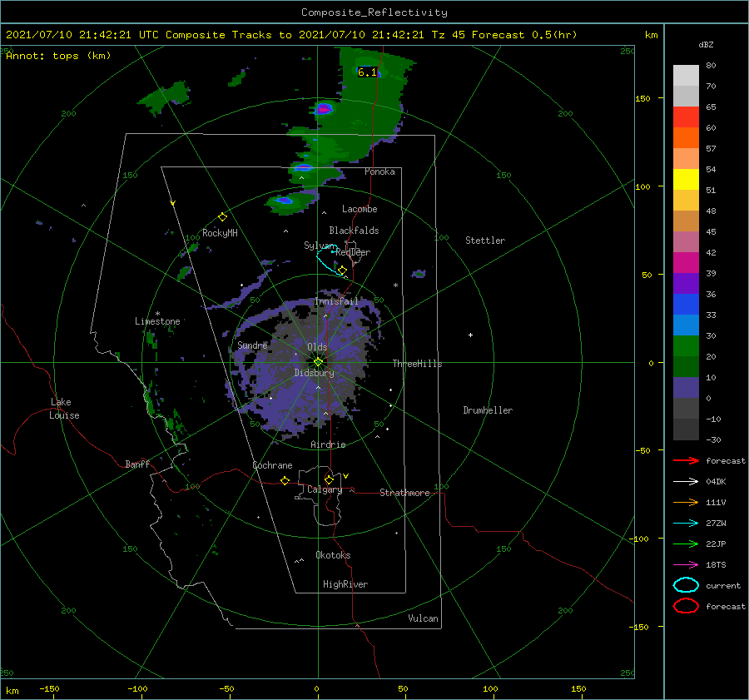The image size is (749, 700).
Task: Click the magenta 39-42 dBZ color swatch
Action: pyautogui.click(x=686, y=262)
